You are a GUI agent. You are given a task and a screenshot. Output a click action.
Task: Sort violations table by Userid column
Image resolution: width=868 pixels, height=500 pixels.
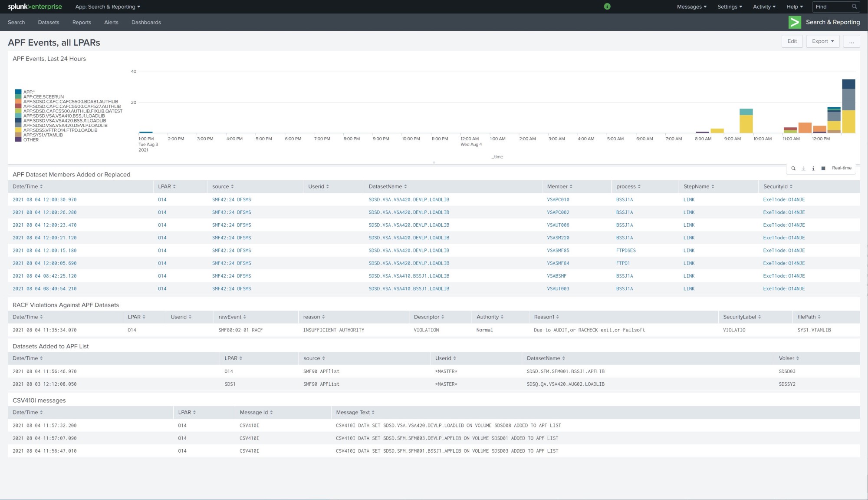click(181, 317)
